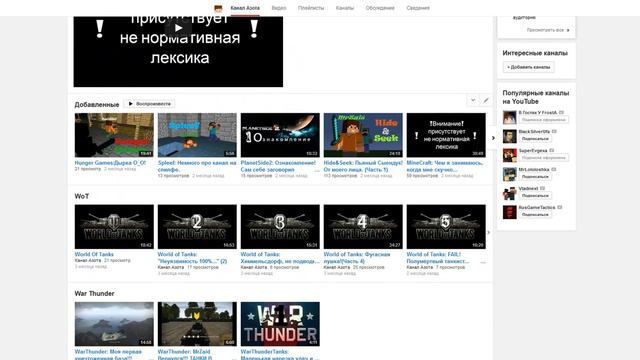
Task: Open the 'World Of Tanks' title link
Action: (94, 254)
